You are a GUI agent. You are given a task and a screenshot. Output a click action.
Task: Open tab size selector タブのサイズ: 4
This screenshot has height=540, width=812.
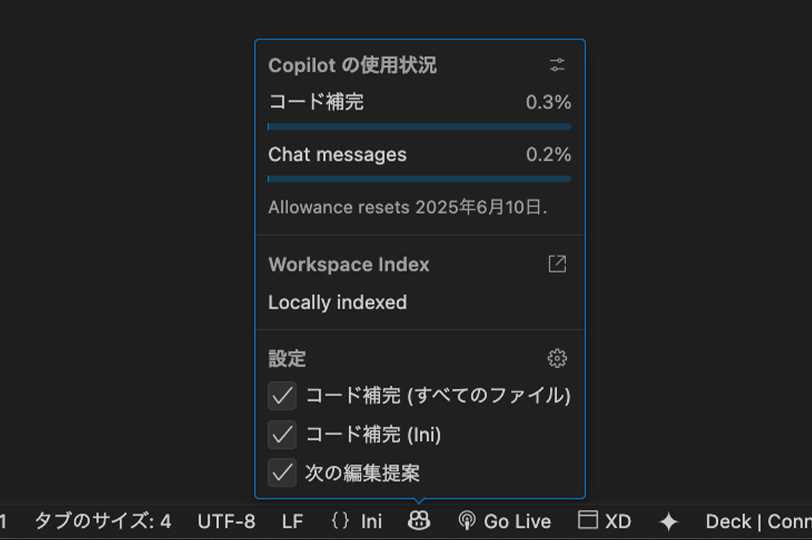click(x=103, y=521)
